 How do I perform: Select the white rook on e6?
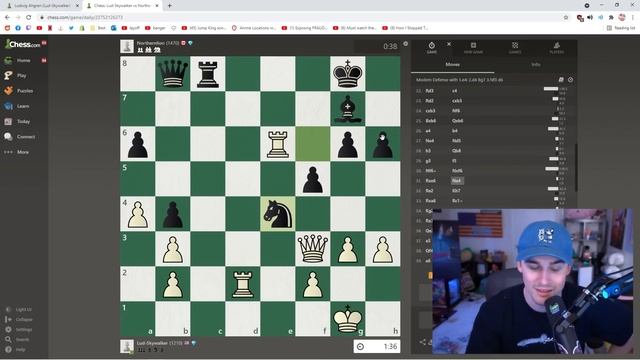pyautogui.click(x=278, y=144)
